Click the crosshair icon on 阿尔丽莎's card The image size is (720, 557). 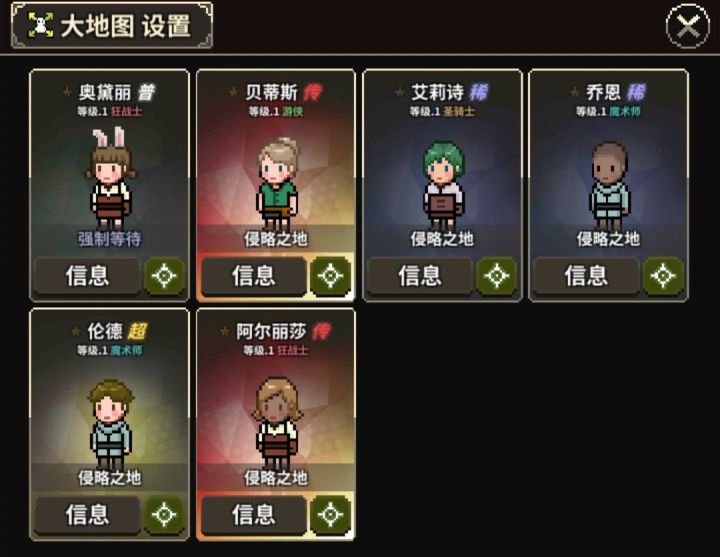click(331, 515)
